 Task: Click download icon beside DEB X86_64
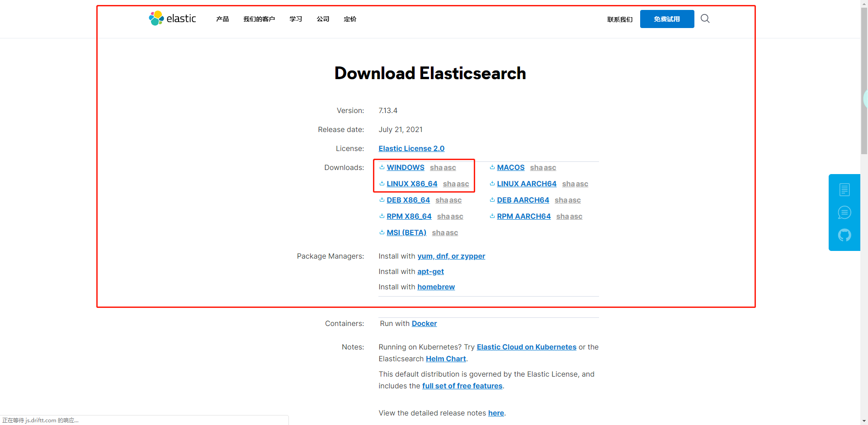[382, 200]
